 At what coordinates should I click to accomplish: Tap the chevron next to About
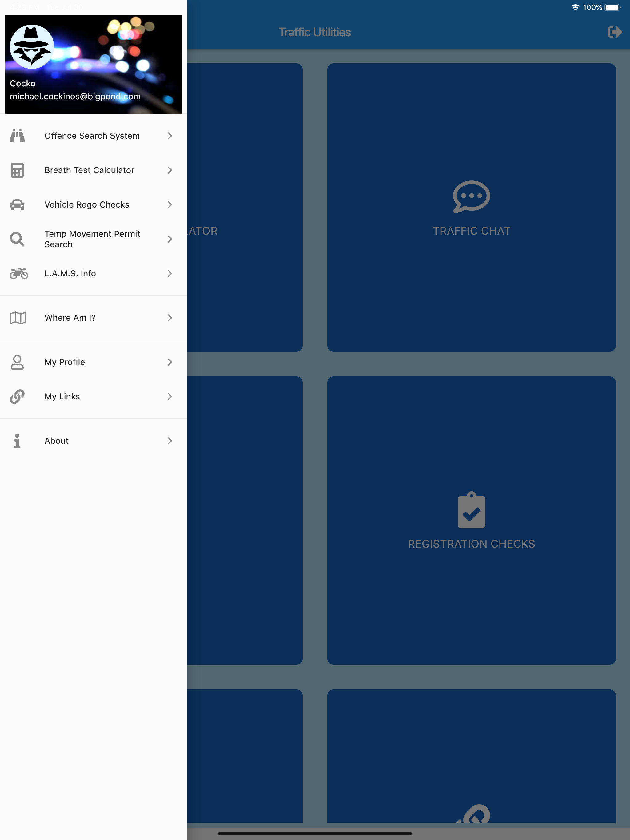click(170, 441)
